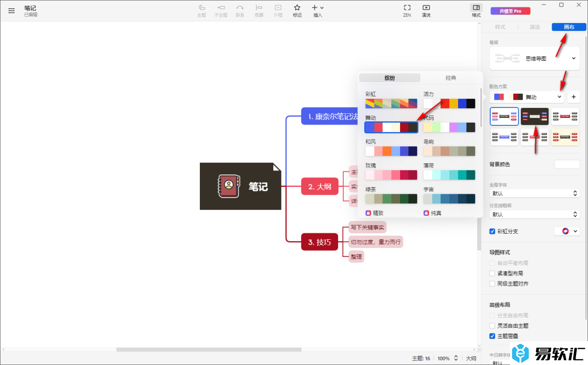Choose the 宇宙 color palette
This screenshot has width=588, height=365.
(449, 199)
